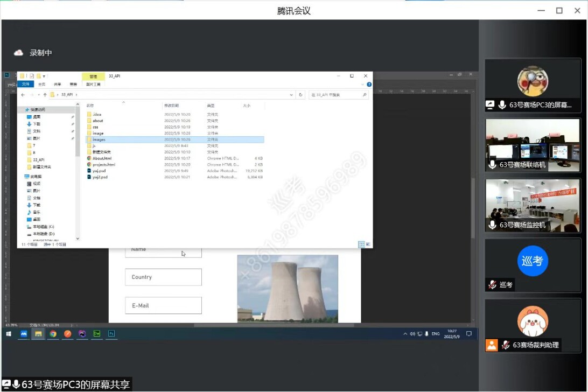The width and height of the screenshot is (588, 392).
Task: Click the navigation pane scroll-down arrow
Action: tap(78, 239)
